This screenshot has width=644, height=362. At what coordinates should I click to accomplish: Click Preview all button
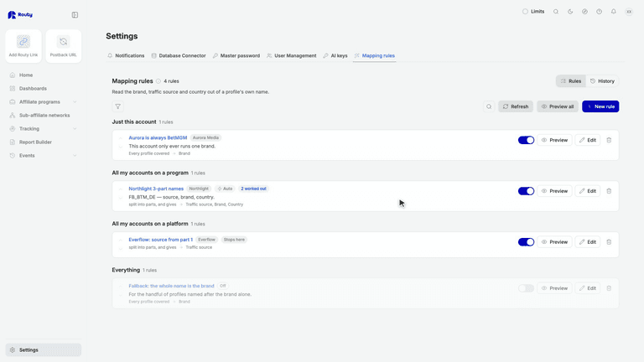point(558,106)
